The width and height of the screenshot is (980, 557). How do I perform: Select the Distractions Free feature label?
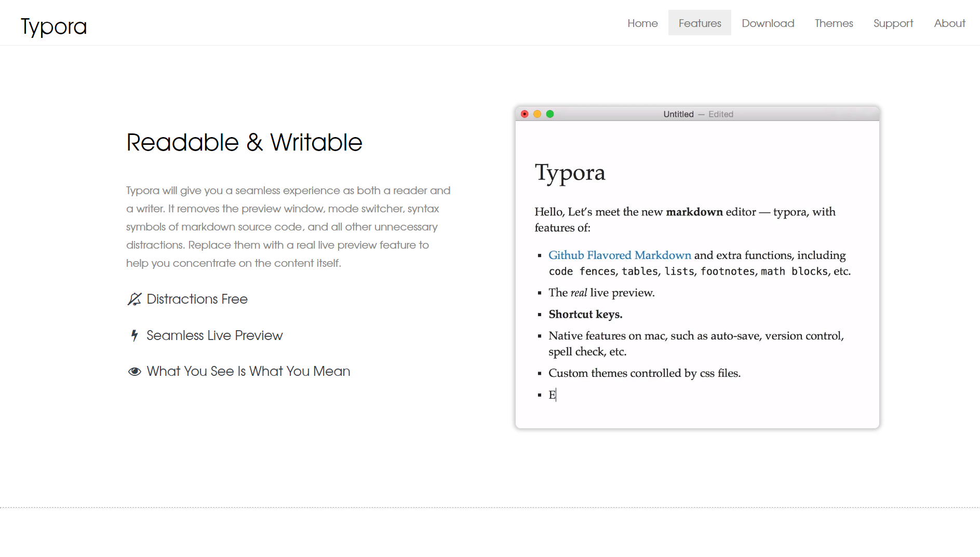(x=197, y=299)
